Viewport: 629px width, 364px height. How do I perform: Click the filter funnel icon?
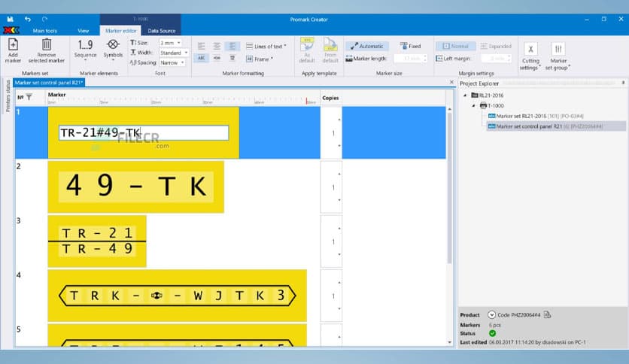click(x=29, y=97)
